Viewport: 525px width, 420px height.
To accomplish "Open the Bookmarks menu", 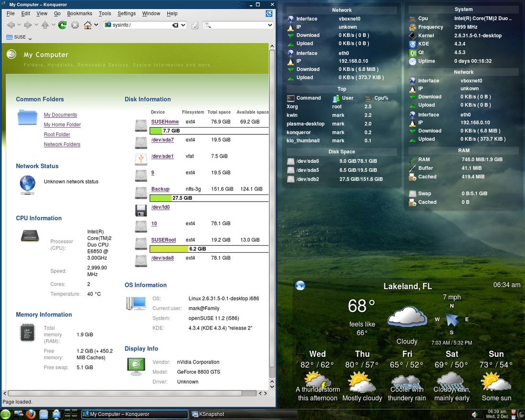I will (x=80, y=13).
